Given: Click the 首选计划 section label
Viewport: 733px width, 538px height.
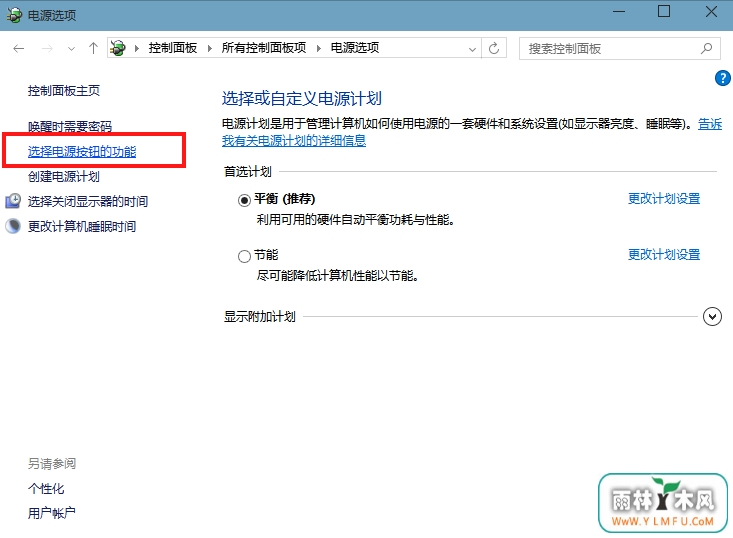Looking at the screenshot, I should coord(248,172).
